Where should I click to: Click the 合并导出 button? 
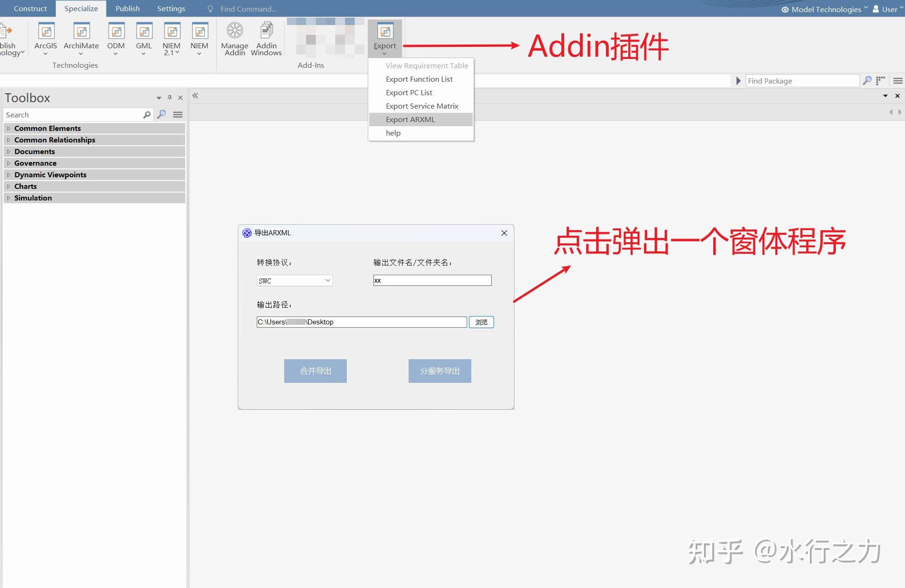(315, 370)
